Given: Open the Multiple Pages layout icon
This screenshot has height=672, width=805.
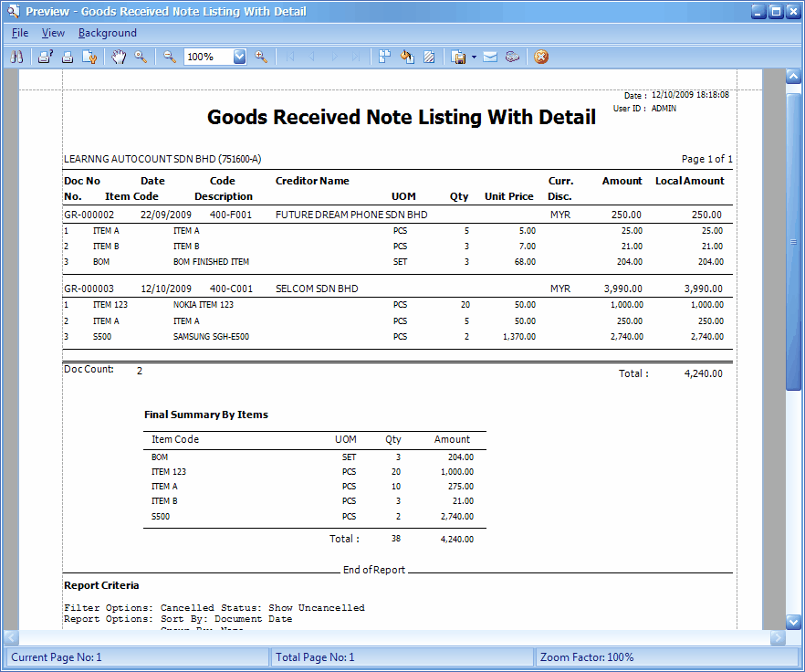Looking at the screenshot, I should pyautogui.click(x=384, y=57).
